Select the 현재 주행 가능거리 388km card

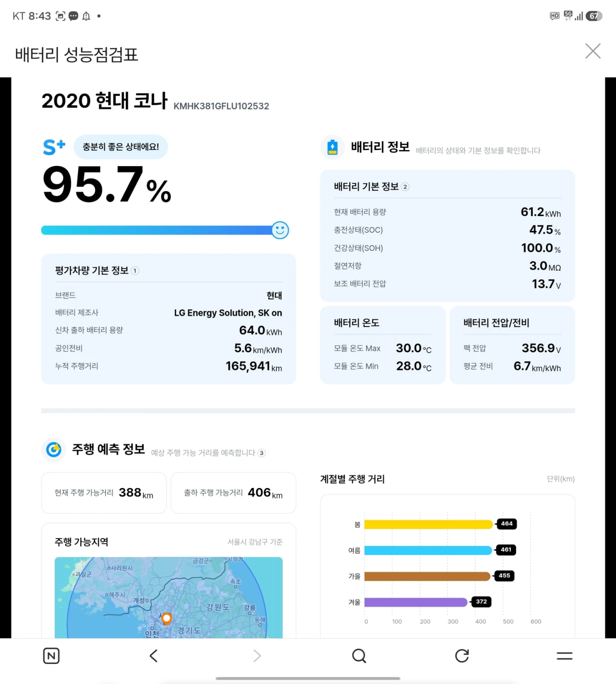pyautogui.click(x=104, y=493)
